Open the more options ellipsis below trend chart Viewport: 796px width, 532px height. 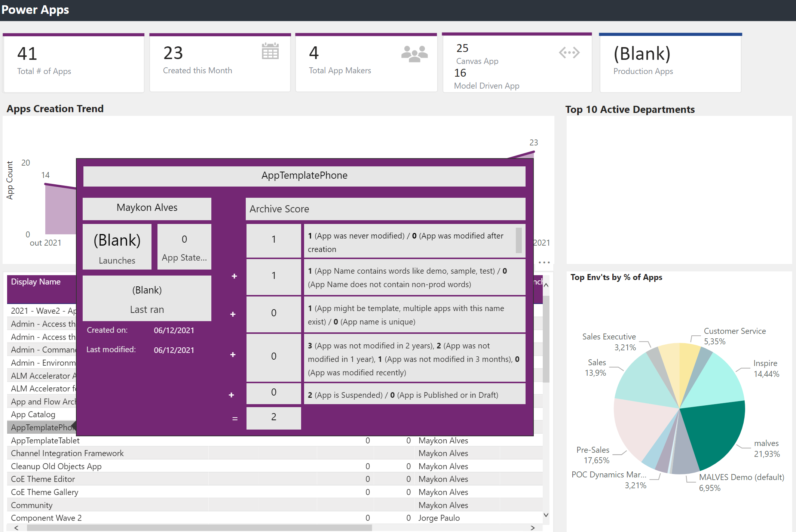[x=544, y=262]
